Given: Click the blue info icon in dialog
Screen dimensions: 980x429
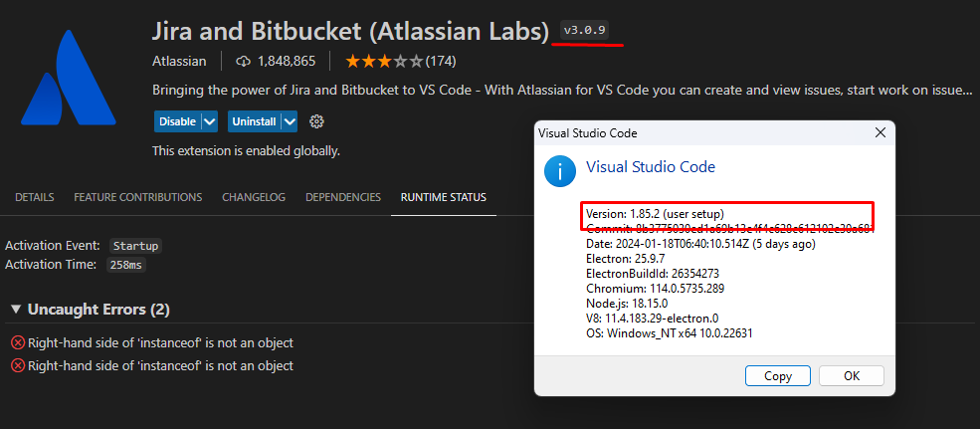Looking at the screenshot, I should [560, 171].
